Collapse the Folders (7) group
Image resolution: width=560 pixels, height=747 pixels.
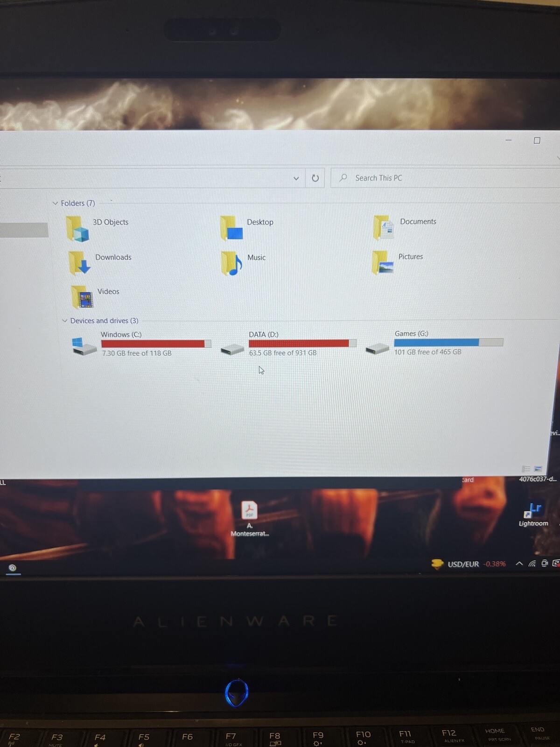(x=56, y=203)
